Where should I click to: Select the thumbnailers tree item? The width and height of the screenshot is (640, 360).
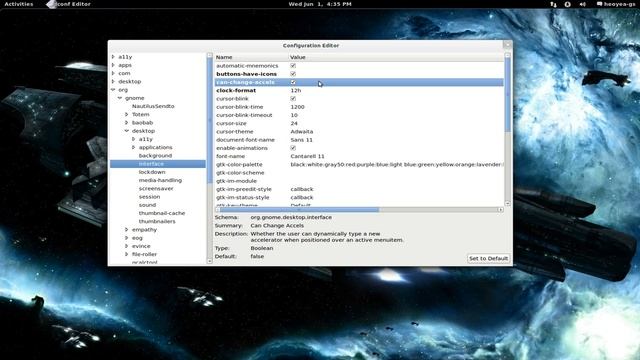[x=157, y=221]
